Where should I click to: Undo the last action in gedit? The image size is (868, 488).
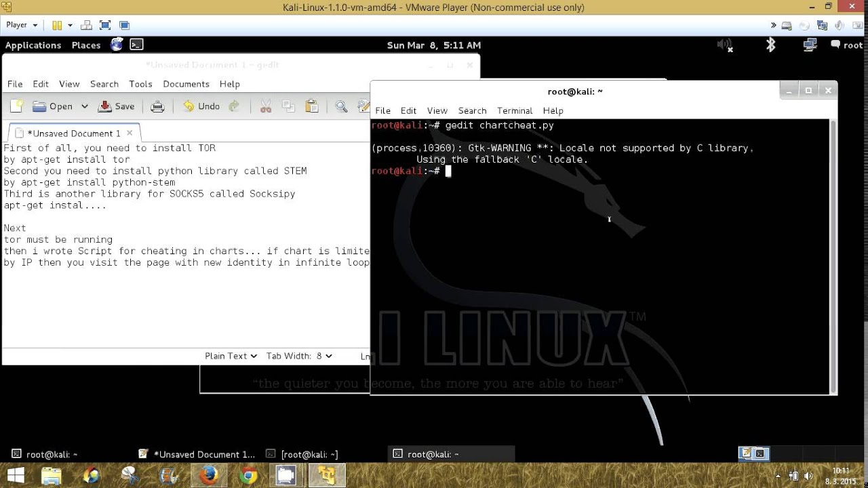coord(201,106)
